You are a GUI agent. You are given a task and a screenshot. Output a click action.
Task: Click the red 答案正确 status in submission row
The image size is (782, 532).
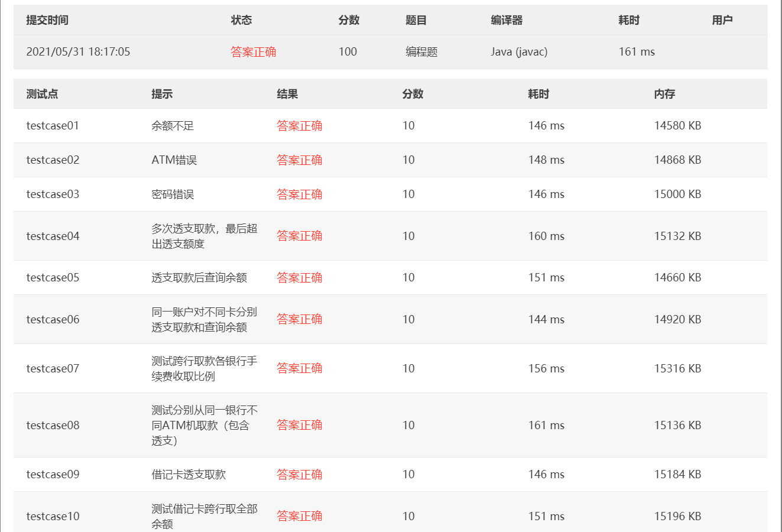pos(254,52)
